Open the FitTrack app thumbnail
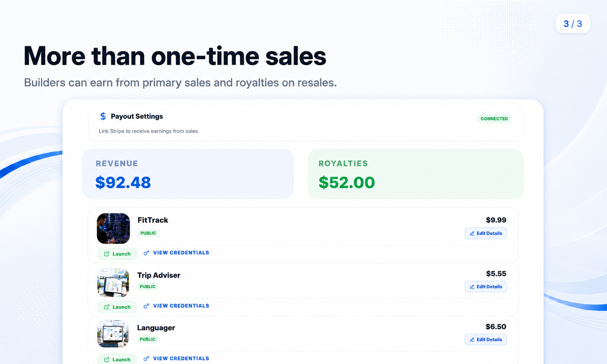Screen dimensions: 607x364 coord(113,229)
